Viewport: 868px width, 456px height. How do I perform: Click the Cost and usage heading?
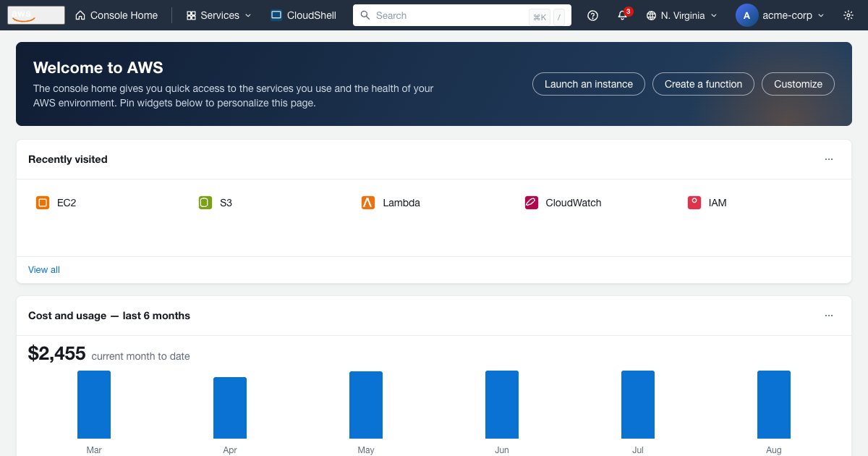pyautogui.click(x=109, y=316)
